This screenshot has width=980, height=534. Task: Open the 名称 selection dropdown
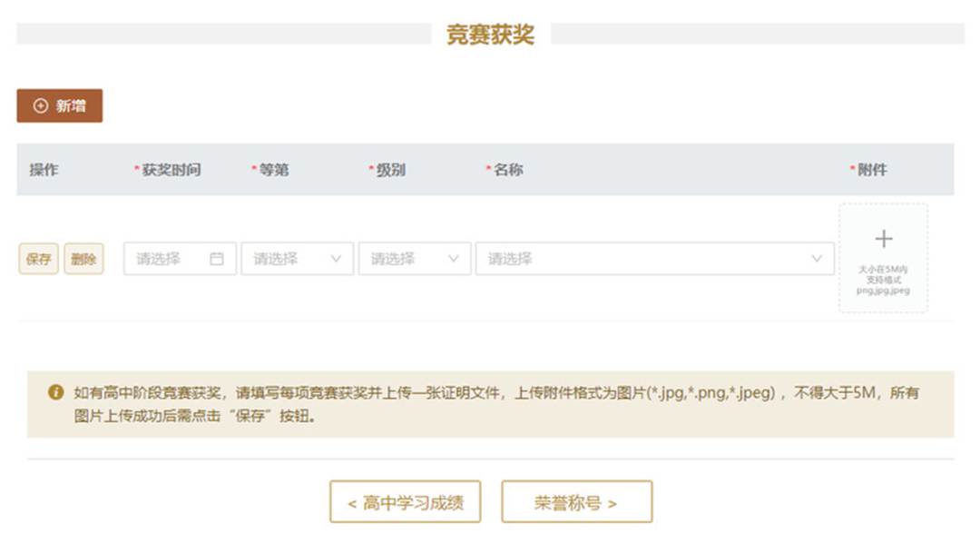(x=653, y=258)
